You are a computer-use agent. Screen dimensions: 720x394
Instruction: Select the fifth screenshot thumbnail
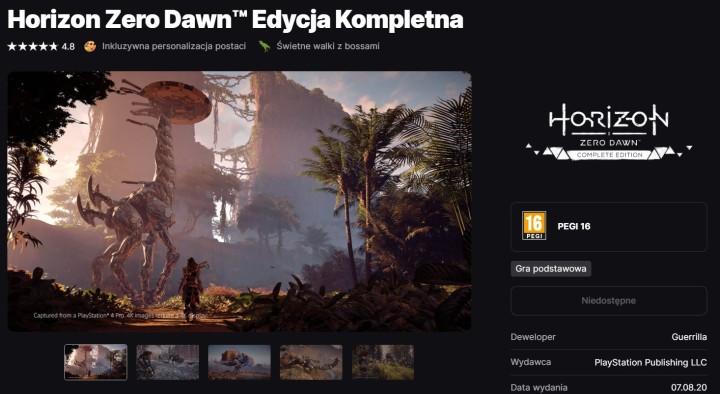click(x=383, y=362)
